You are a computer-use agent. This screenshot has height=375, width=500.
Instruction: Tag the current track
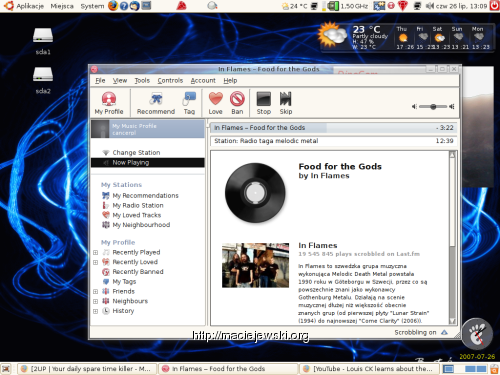(x=189, y=103)
